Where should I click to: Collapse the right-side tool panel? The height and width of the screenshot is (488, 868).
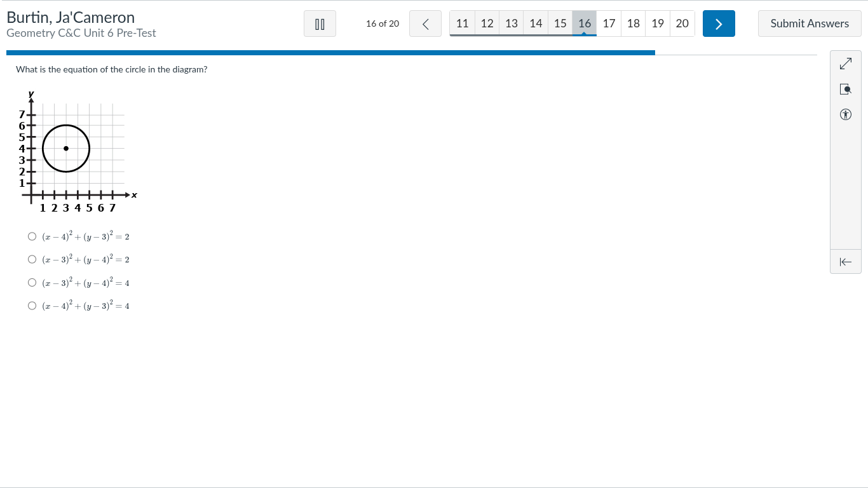(x=845, y=262)
